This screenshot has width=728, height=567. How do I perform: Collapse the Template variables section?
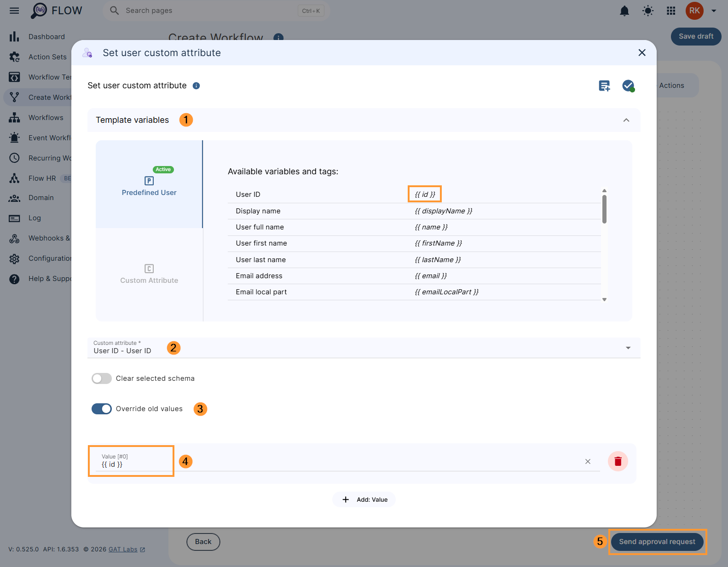[626, 120]
